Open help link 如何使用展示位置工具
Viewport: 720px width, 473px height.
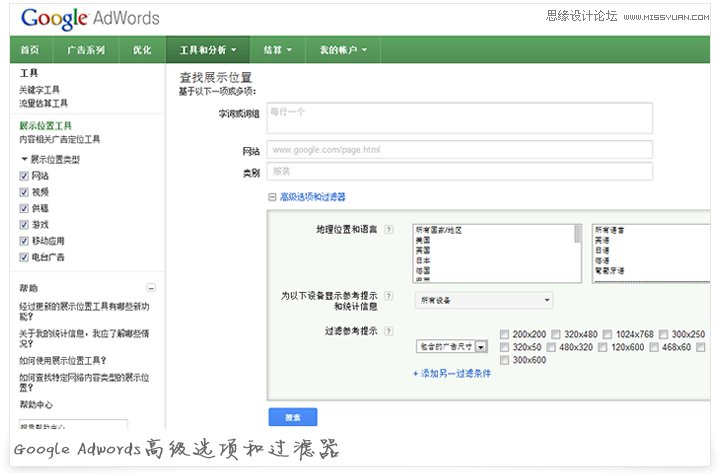[63, 360]
